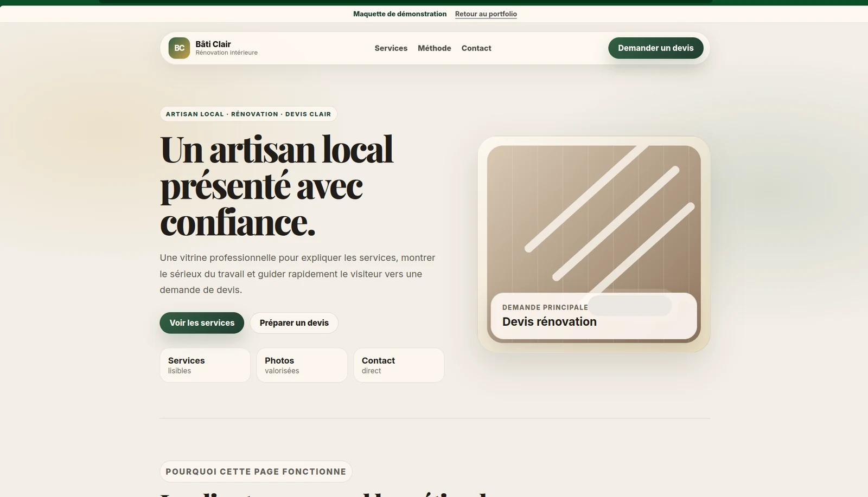
Task: Click the BC logo icon
Action: tap(179, 48)
